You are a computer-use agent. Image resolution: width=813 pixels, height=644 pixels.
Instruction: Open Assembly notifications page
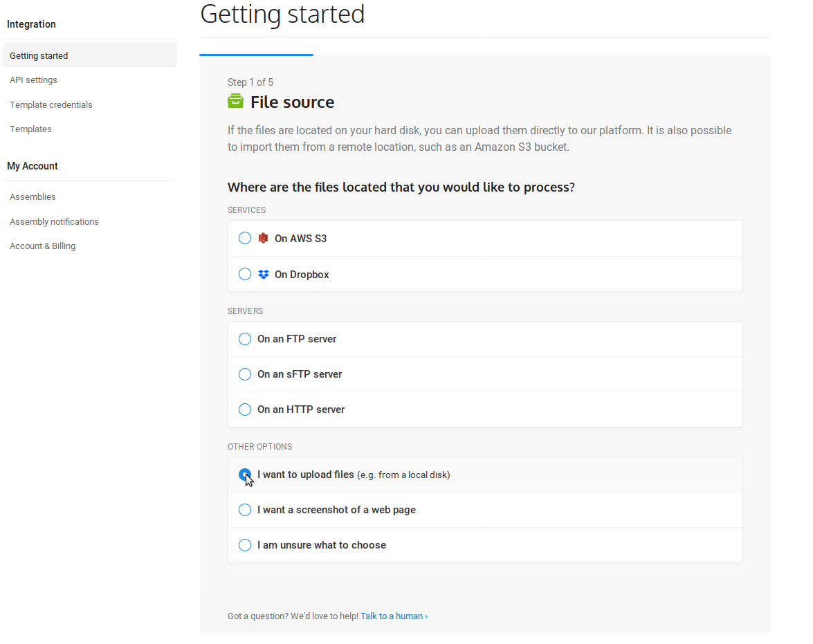(54, 222)
